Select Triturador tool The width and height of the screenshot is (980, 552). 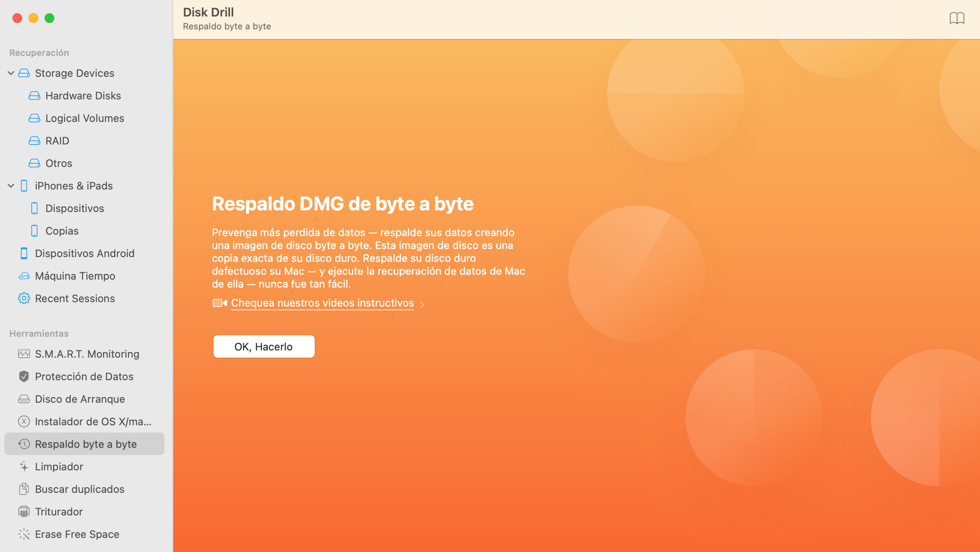point(59,511)
